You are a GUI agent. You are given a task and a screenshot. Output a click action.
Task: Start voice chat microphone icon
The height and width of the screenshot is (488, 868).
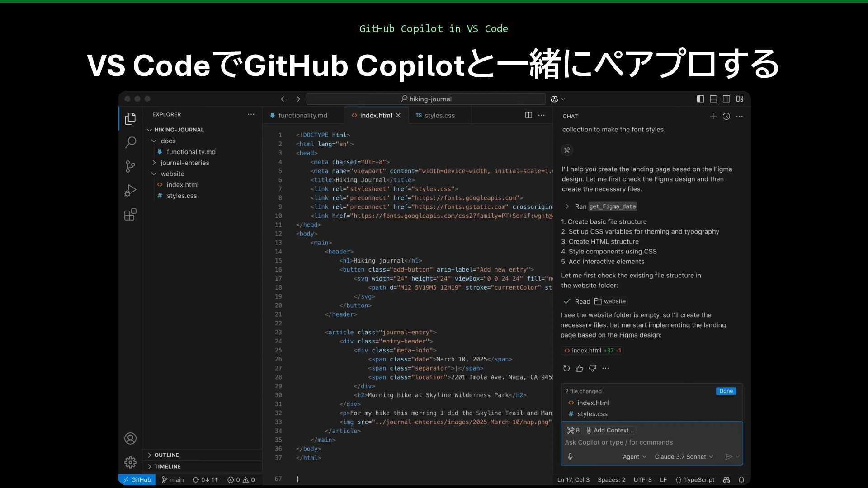coord(570,457)
